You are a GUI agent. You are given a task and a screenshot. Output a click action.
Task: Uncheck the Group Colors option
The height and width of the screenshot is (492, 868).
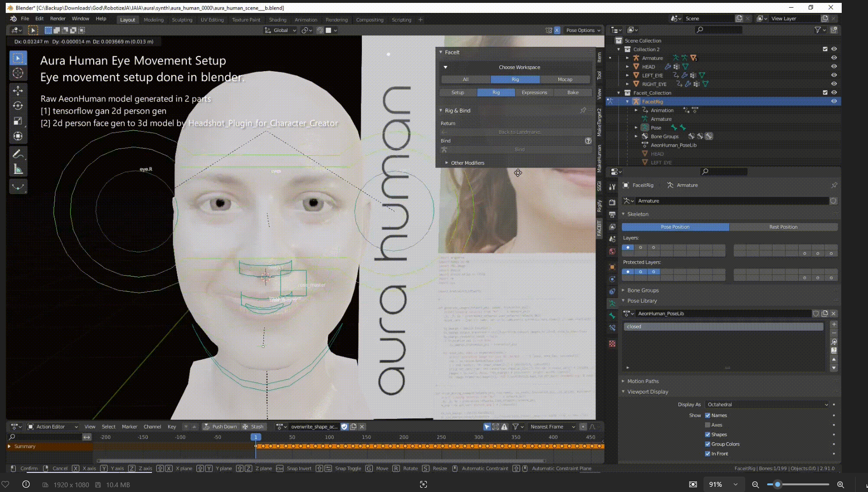click(708, 444)
